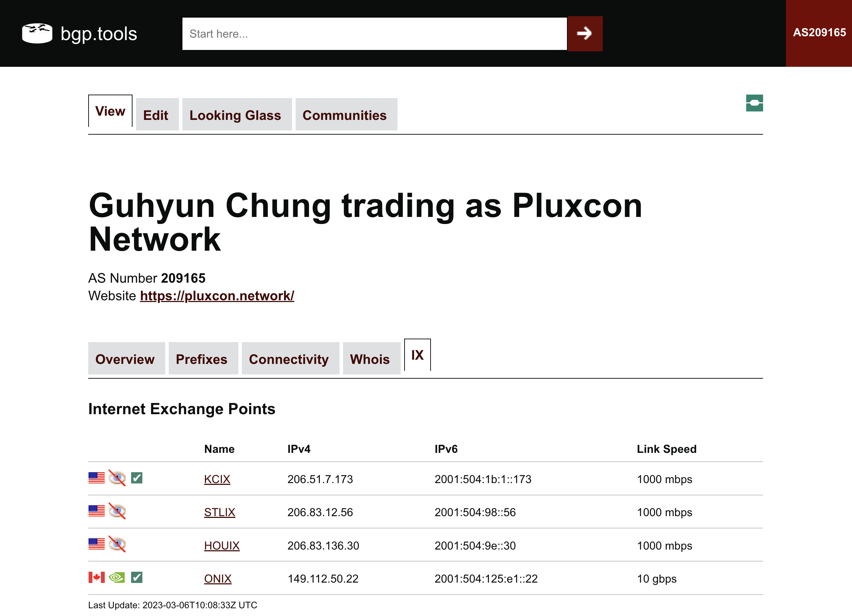Click the Guhyun Chung trading as Pluxcon heading
The width and height of the screenshot is (852, 616).
tap(366, 223)
